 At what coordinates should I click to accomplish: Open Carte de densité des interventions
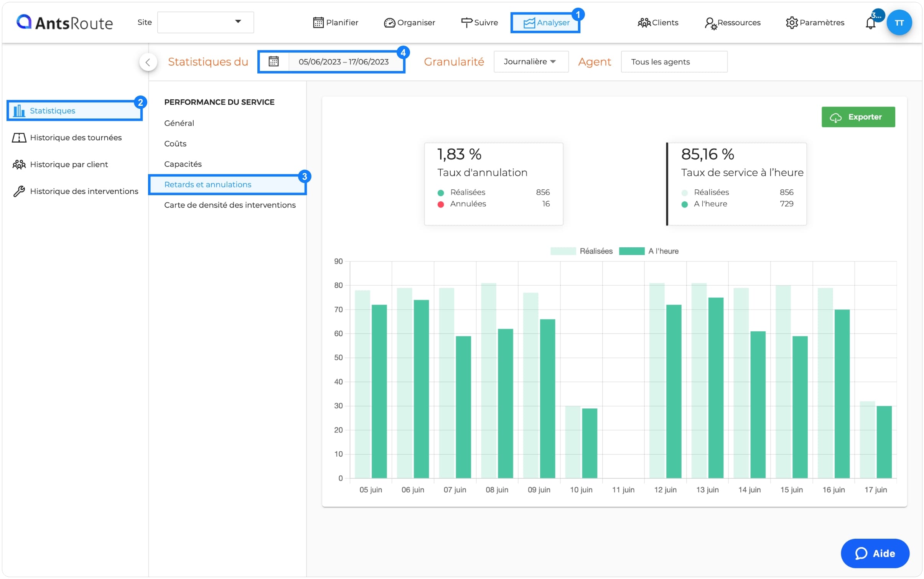[x=230, y=205]
